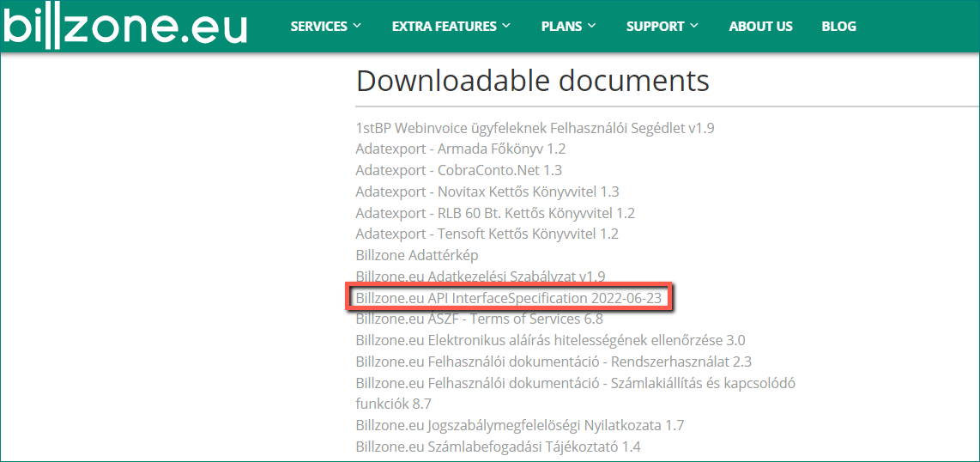The image size is (980, 462).
Task: Download Adatexport - Novitax Kettős Könyvvitel 1.3
Action: 487,191
